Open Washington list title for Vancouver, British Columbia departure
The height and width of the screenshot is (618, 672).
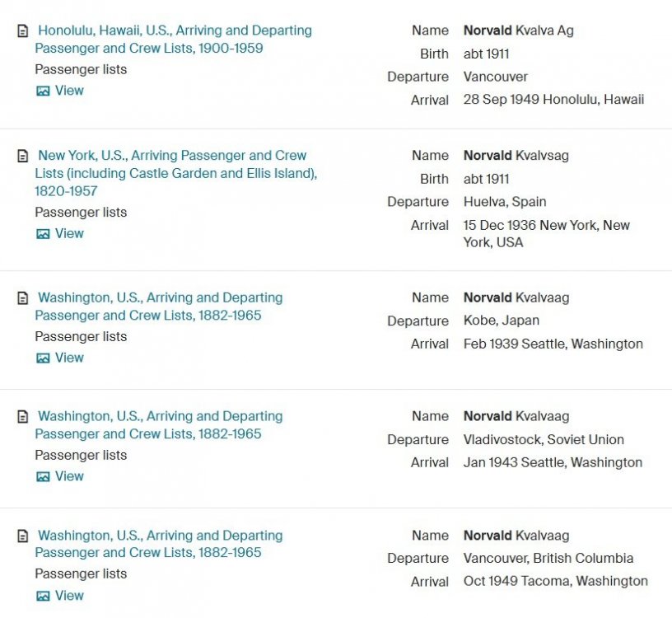160,544
